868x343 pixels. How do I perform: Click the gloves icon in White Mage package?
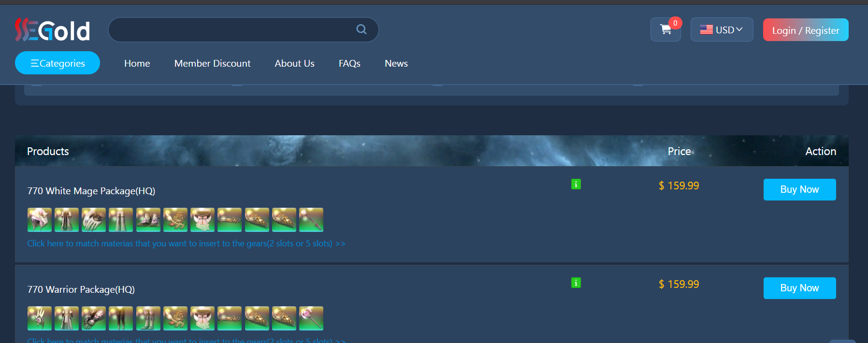click(94, 220)
